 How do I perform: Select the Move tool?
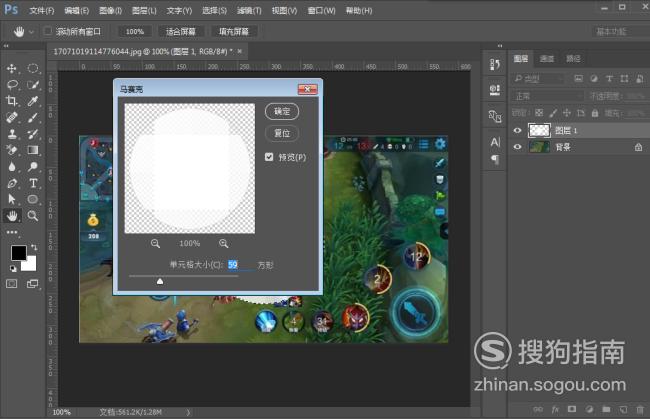tap(12, 68)
